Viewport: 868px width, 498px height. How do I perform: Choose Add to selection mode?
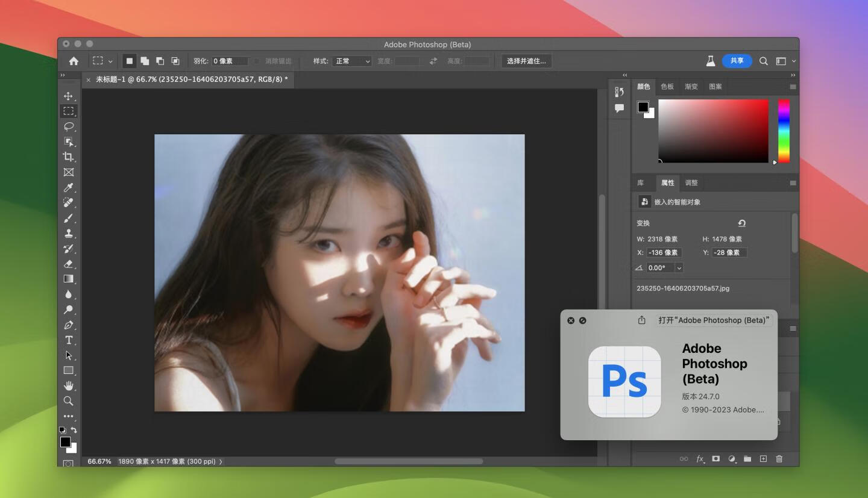pos(145,61)
